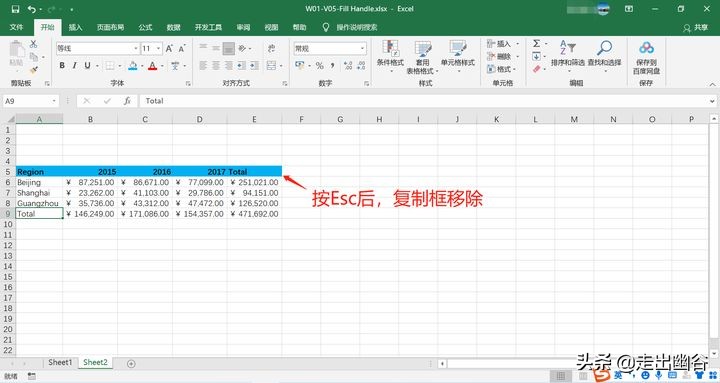Viewport: 720px width, 383px height.
Task: Click the Format Painter brush icon
Action: (x=34, y=69)
